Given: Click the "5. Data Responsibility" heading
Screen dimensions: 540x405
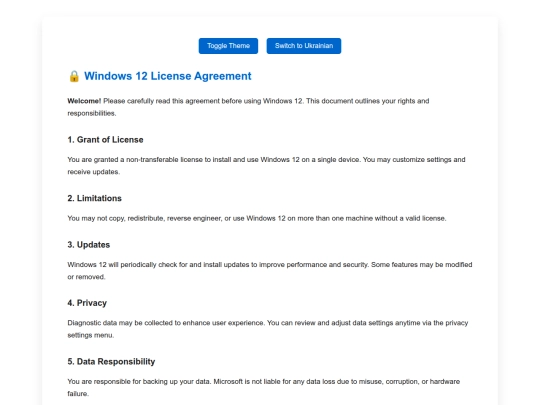Looking at the screenshot, I should click(x=111, y=361).
